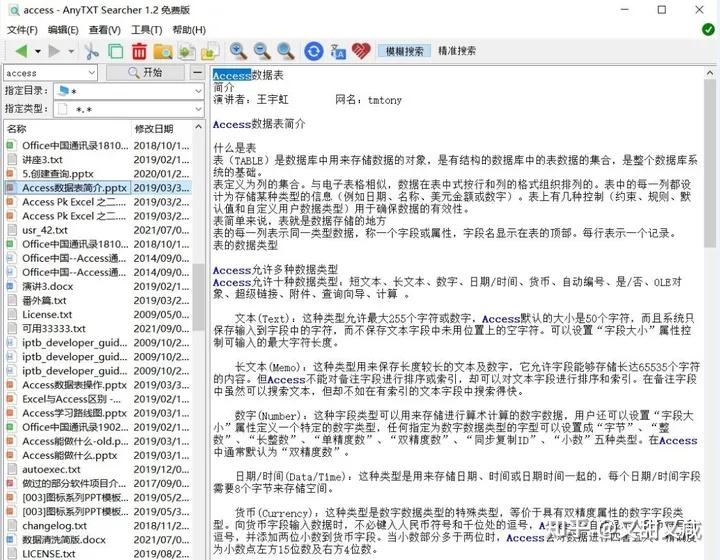The height and width of the screenshot is (560, 720).
Task: Select Access数据表简介.pptx in results
Action: 98,188
